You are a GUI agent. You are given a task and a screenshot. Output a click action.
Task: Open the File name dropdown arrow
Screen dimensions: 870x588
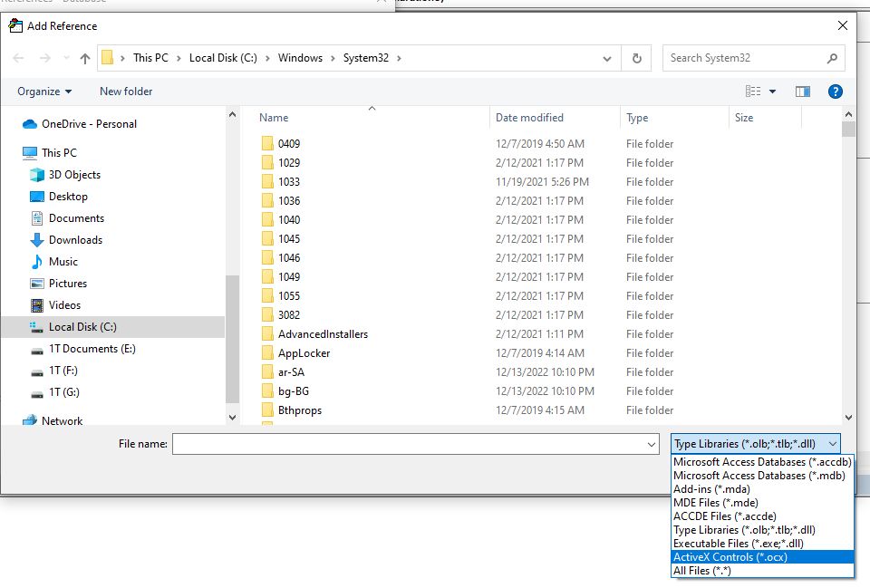click(x=652, y=445)
